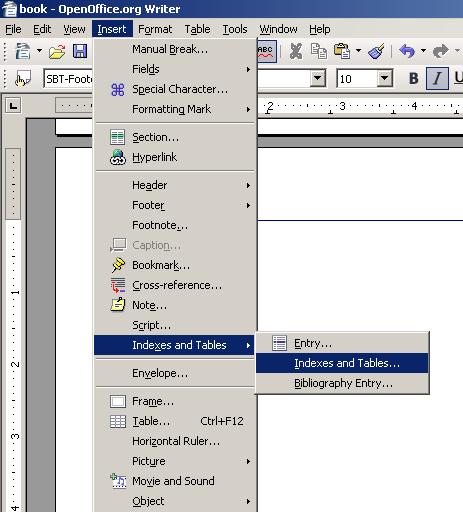Open the Table menu
The height and width of the screenshot is (512, 463).
click(197, 29)
